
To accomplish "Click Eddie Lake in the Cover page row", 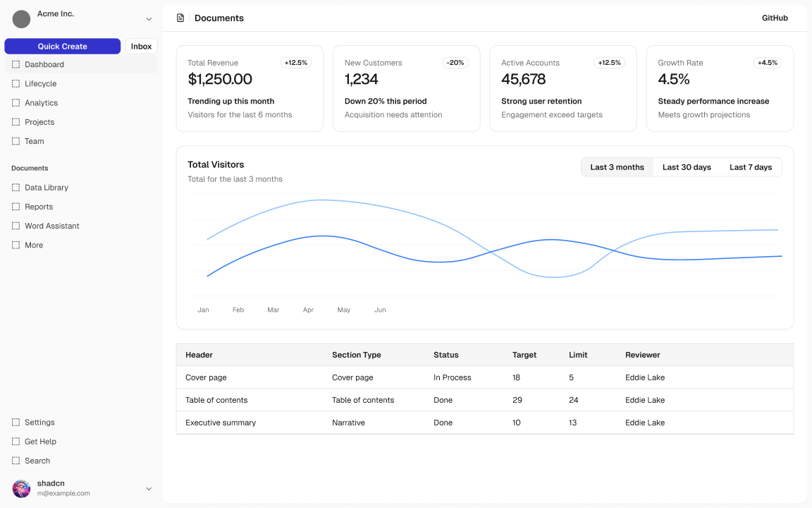I will coord(645,377).
